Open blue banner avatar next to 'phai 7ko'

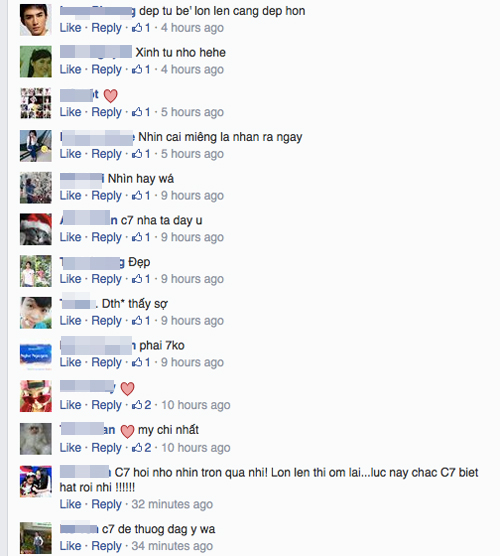[35, 355]
